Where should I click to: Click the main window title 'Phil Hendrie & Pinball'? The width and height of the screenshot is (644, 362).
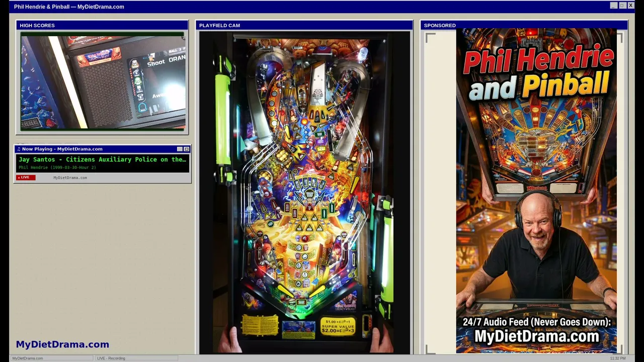point(69,7)
